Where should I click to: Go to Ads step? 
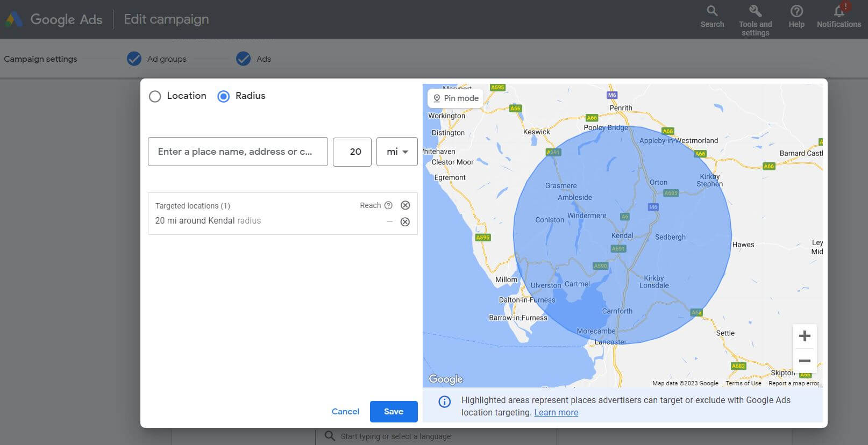pyautogui.click(x=264, y=59)
